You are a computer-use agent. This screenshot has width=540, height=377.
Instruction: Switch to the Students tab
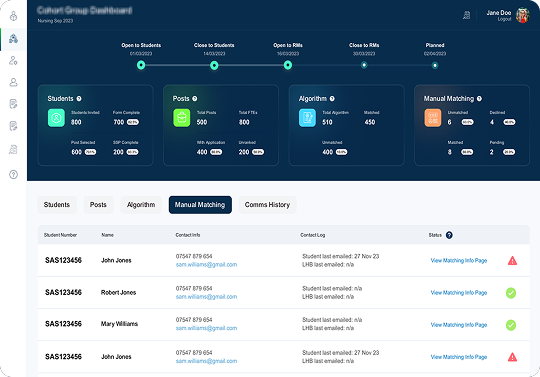tap(57, 205)
